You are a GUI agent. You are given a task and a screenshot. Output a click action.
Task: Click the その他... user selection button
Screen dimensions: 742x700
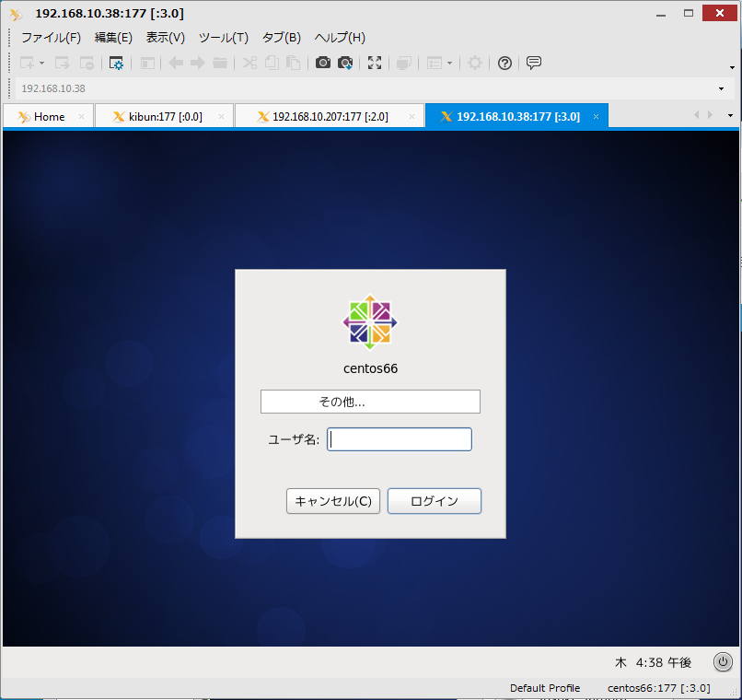(370, 402)
